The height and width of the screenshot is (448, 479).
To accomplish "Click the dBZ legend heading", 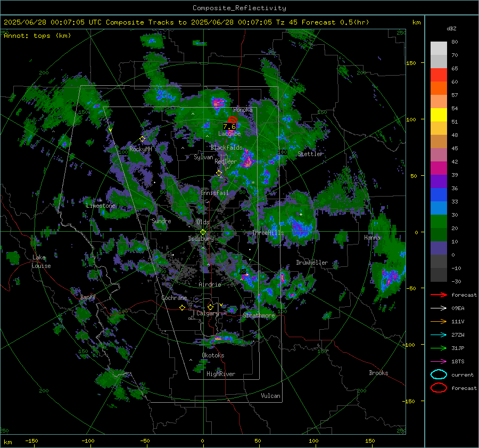I will tap(451, 29).
